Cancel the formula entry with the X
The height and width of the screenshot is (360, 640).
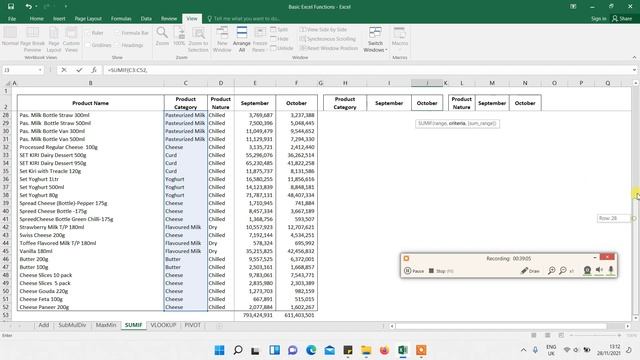tap(64, 70)
